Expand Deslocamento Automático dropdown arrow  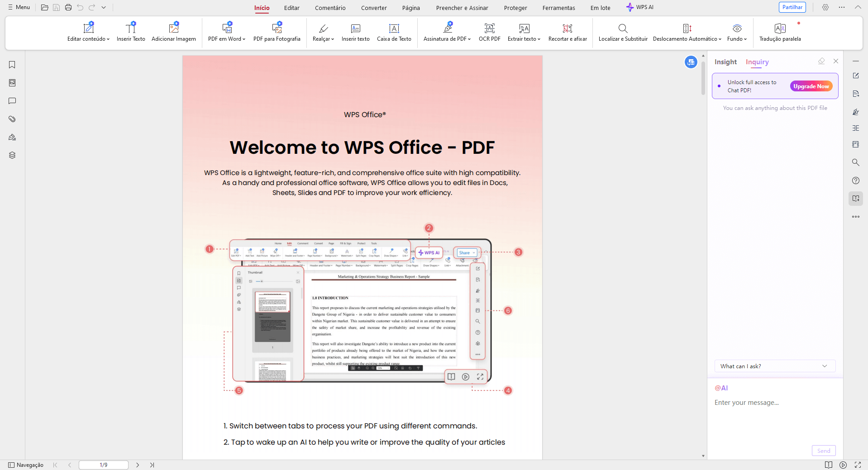click(720, 39)
